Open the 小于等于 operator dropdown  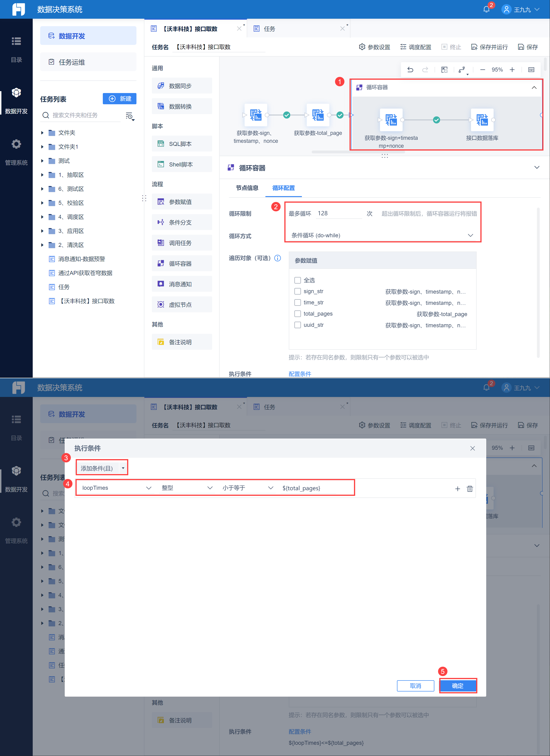click(x=247, y=488)
